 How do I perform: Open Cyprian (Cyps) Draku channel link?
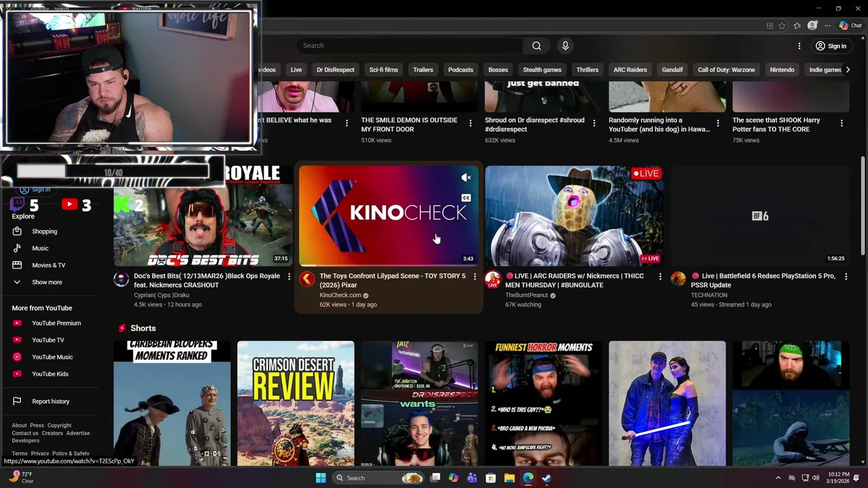pos(161,296)
